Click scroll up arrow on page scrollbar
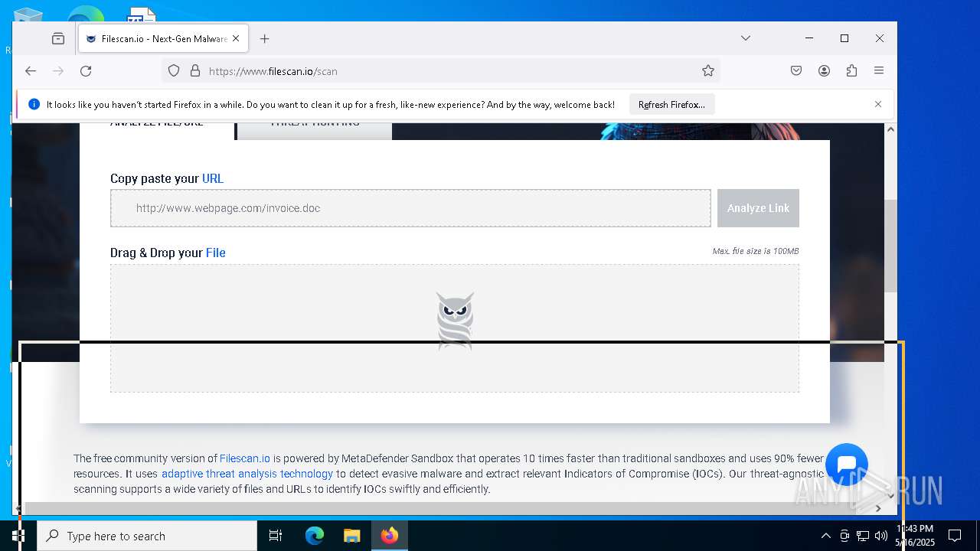 [890, 129]
